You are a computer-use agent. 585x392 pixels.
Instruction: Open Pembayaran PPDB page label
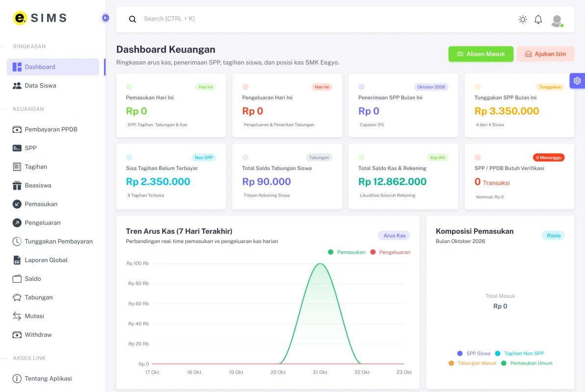51,129
